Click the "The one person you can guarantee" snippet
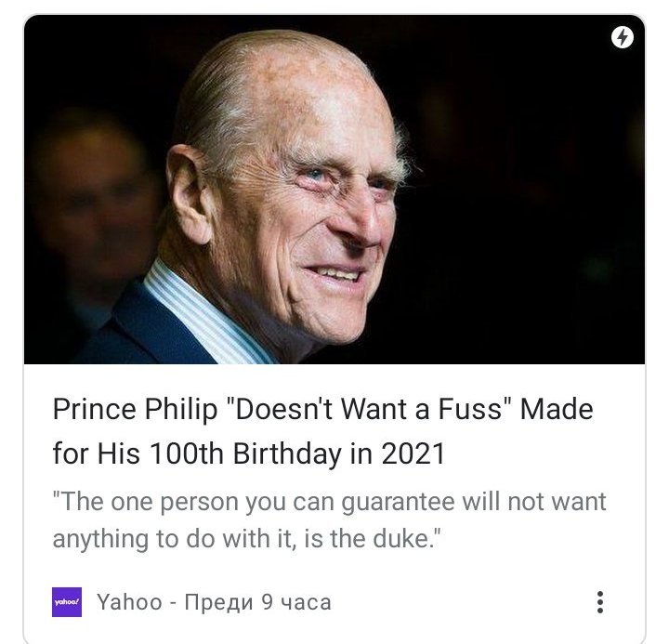The image size is (669, 644). [x=330, y=503]
